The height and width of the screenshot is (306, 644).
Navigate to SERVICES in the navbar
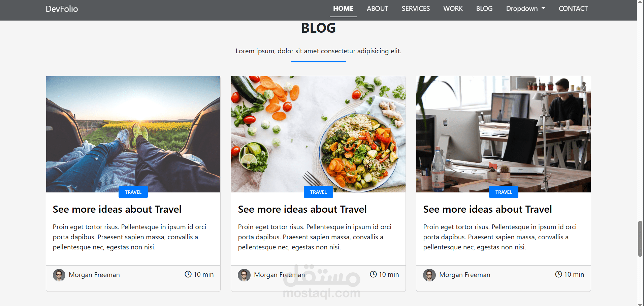(416, 8)
